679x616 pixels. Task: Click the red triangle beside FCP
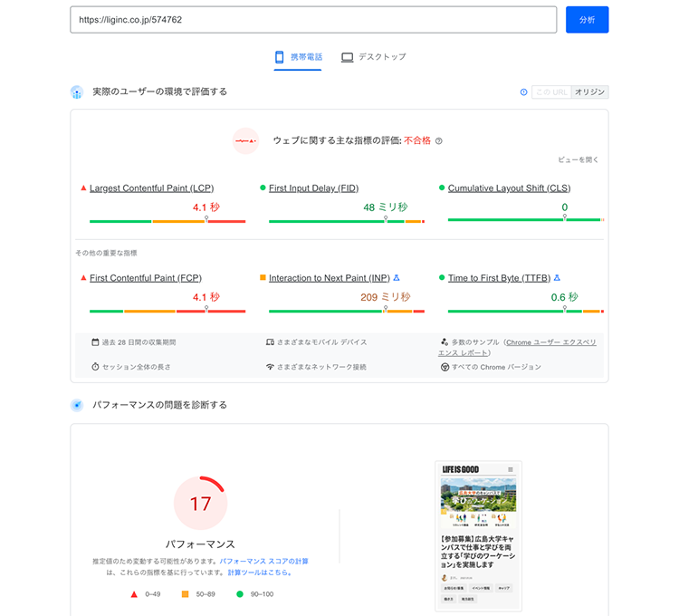click(83, 277)
